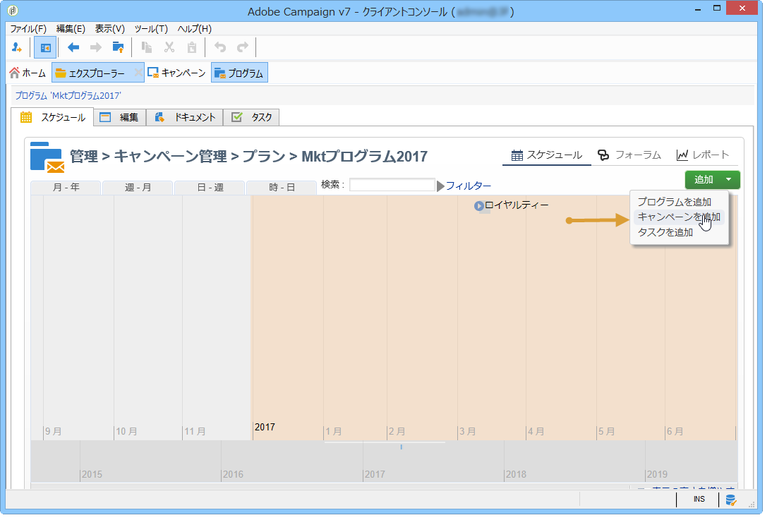Open the ヘルプ(H) menu
Image resolution: width=784 pixels, height=532 pixels.
pos(195,28)
